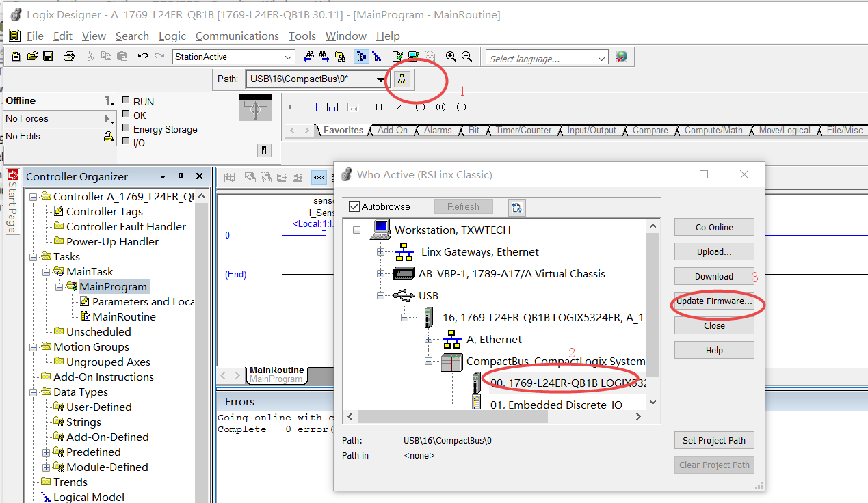Insert Output Unlatch (OTU) coil
The image size is (868, 503).
[441, 107]
